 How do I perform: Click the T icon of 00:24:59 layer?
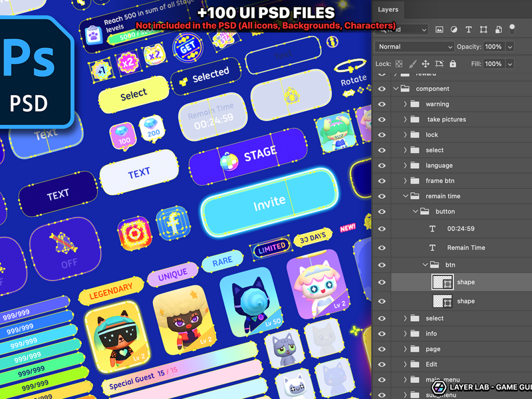(x=432, y=229)
